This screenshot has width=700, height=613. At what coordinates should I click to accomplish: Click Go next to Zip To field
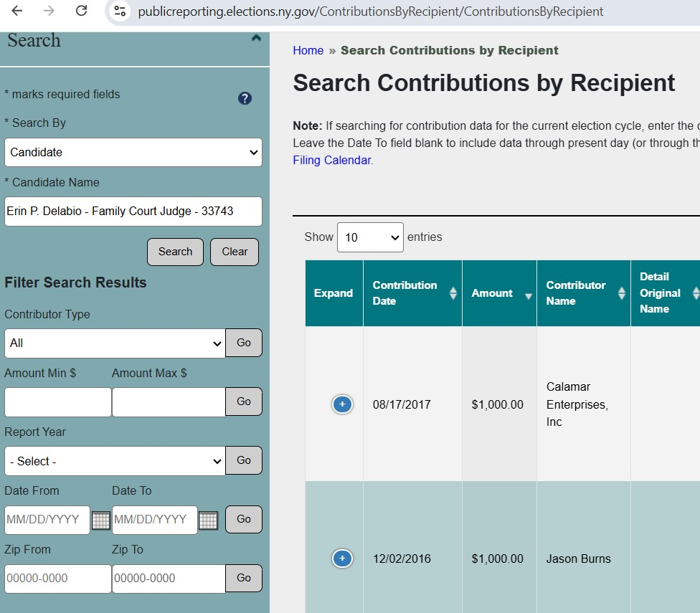(244, 579)
